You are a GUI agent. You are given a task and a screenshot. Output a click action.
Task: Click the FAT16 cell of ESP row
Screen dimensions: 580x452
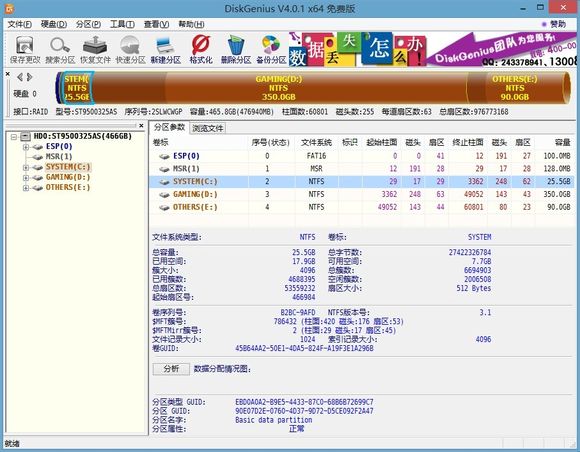coord(316,156)
